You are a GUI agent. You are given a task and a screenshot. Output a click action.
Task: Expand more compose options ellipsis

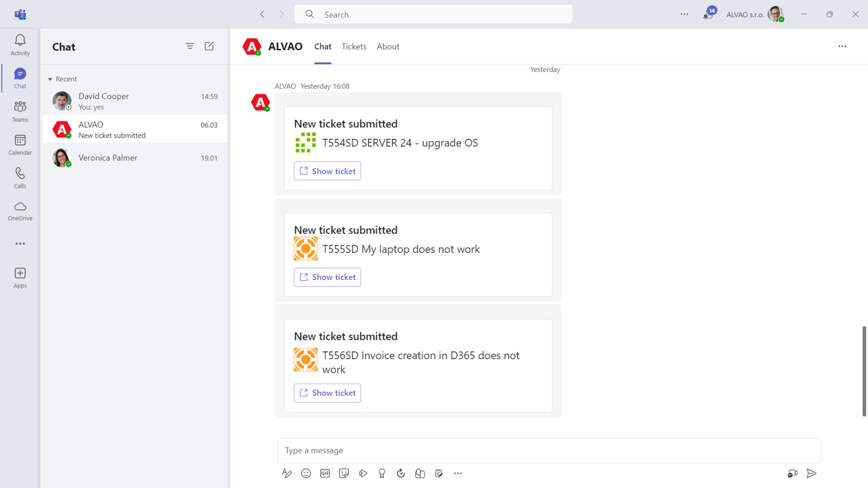pyautogui.click(x=458, y=473)
